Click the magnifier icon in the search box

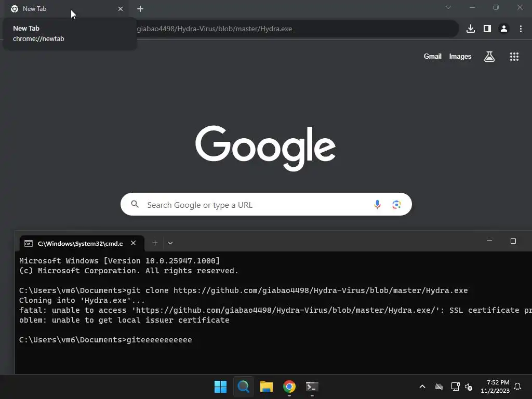135,204
